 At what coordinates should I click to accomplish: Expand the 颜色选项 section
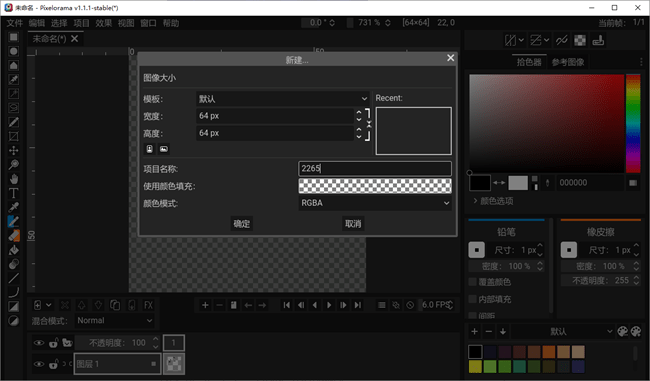(493, 201)
